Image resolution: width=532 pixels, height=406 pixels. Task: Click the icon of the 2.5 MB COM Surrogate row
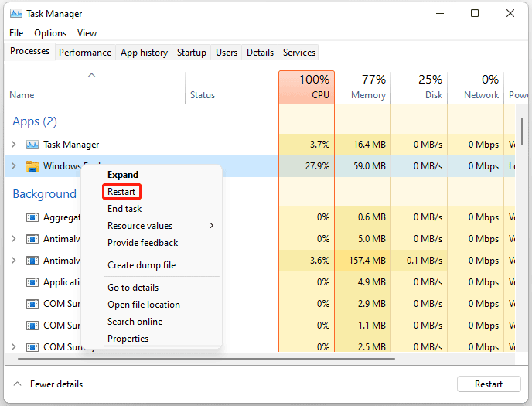coord(32,347)
